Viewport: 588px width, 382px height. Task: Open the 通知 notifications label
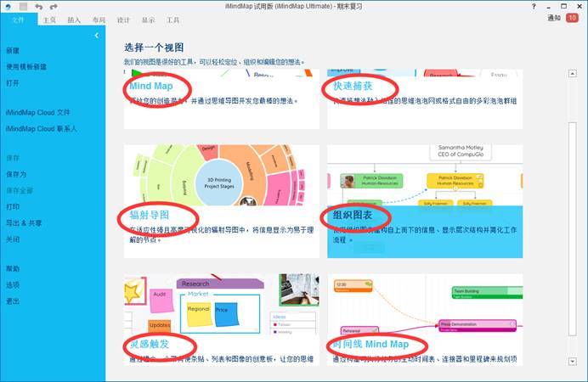click(554, 18)
